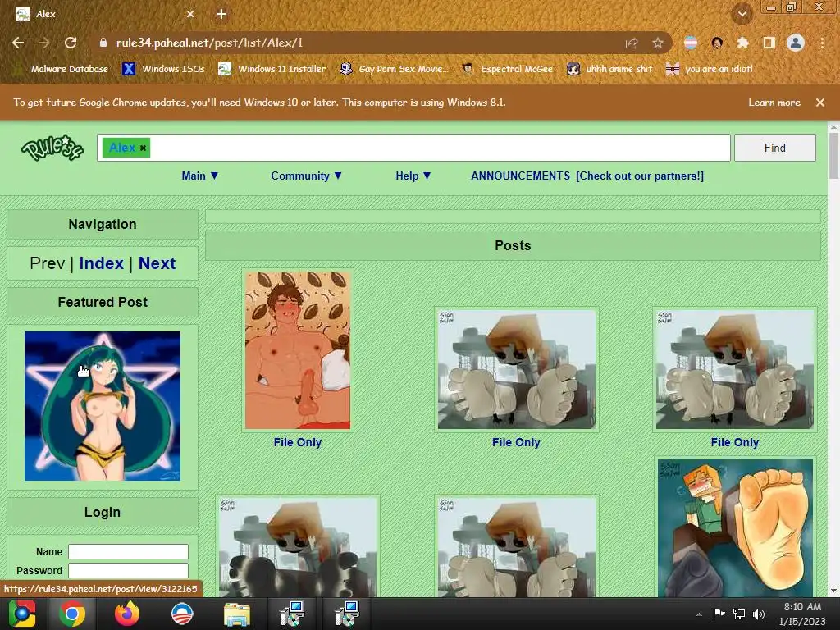Go to the Index link
840x630 pixels.
tap(101, 263)
